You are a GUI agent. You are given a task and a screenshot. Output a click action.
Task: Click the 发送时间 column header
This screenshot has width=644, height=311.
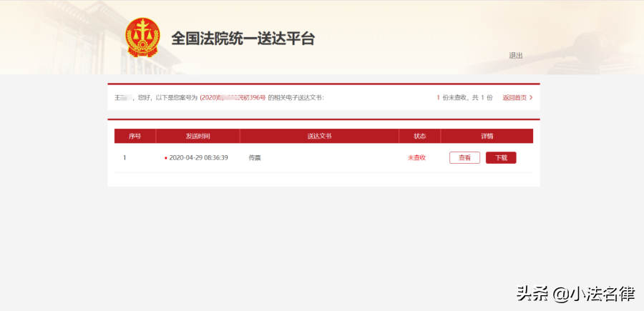click(197, 137)
